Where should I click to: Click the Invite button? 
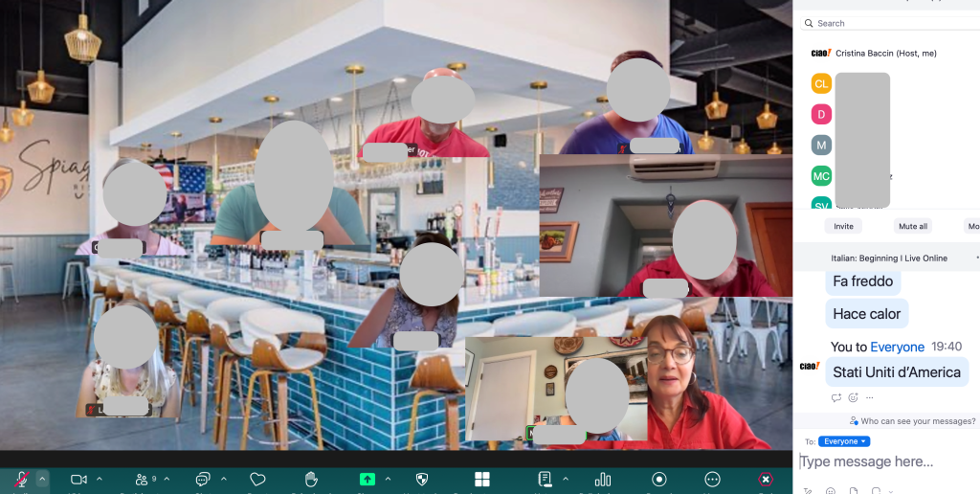coord(843,227)
